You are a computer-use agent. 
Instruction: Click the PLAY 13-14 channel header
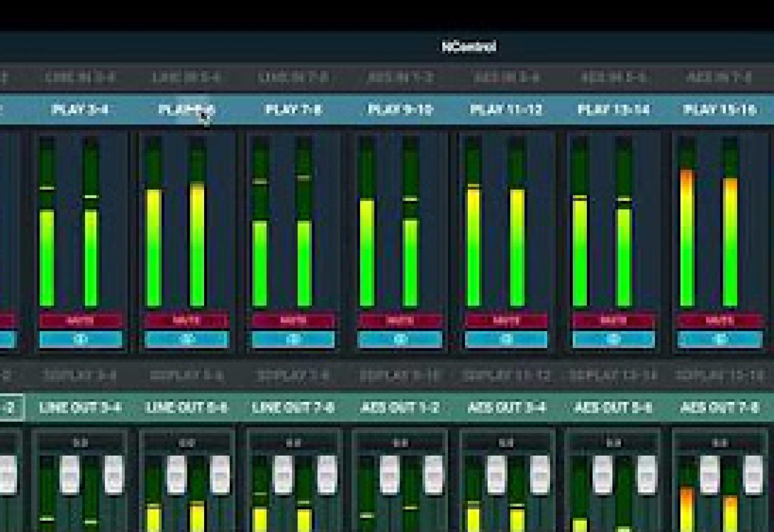(613, 110)
